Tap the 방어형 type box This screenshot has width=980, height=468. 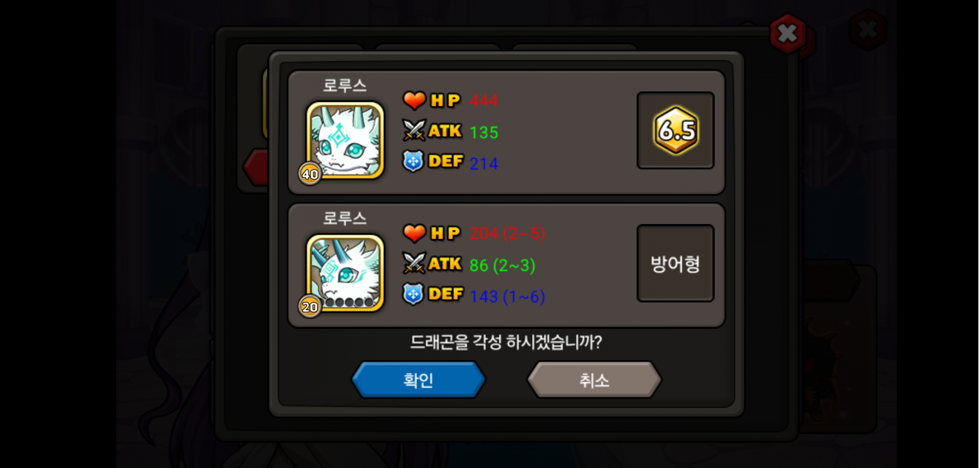676,263
